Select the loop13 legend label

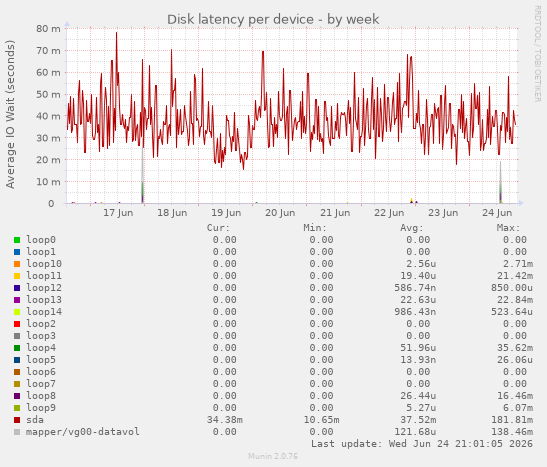point(44,300)
